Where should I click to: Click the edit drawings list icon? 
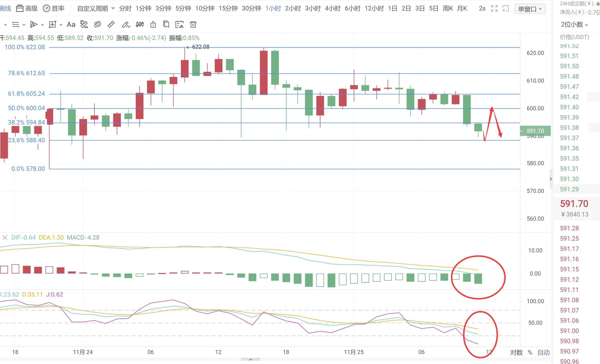180,25
